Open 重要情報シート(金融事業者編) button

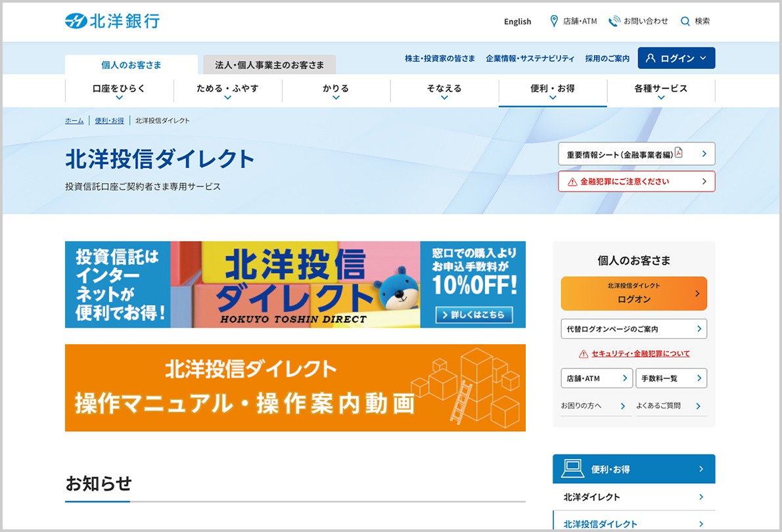[x=636, y=154]
